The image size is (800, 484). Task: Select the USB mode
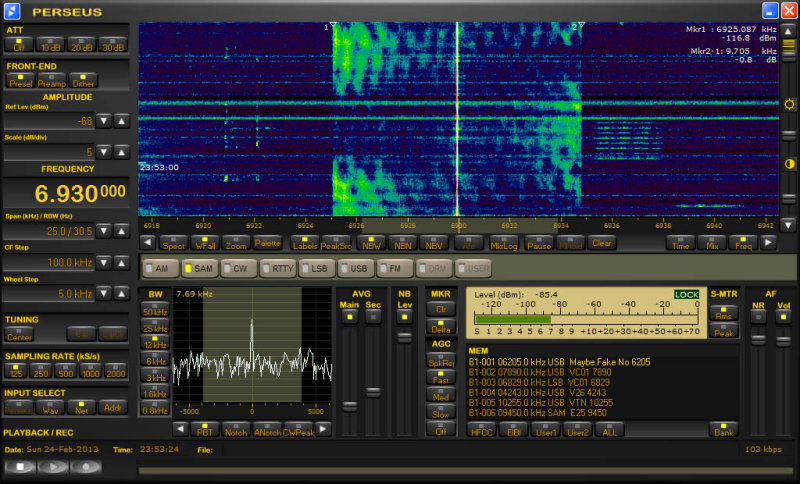coord(356,268)
